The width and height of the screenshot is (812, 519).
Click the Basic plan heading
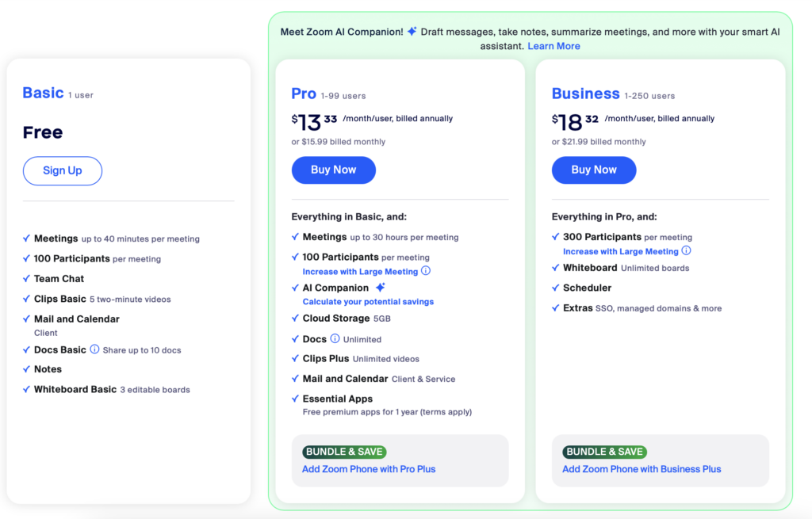point(43,93)
